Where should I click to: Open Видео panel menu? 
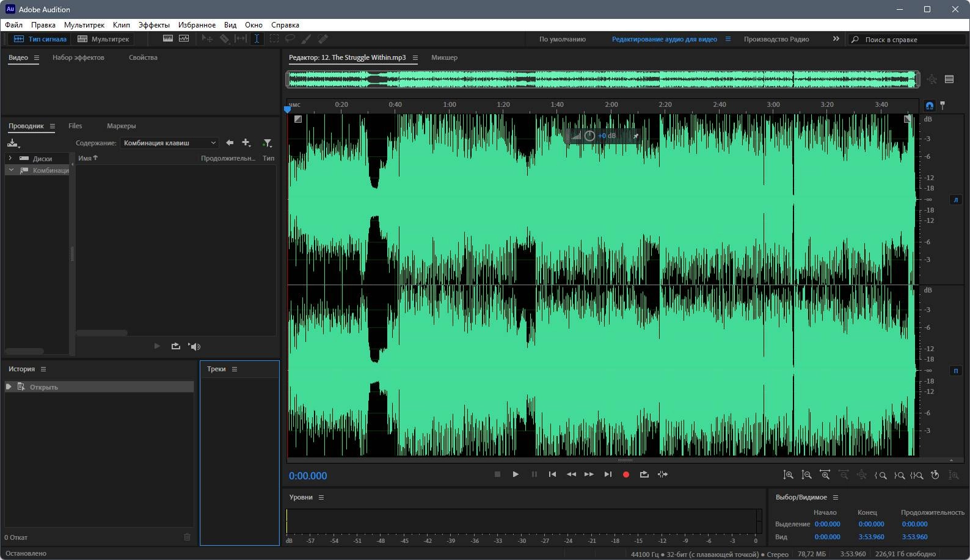[37, 57]
